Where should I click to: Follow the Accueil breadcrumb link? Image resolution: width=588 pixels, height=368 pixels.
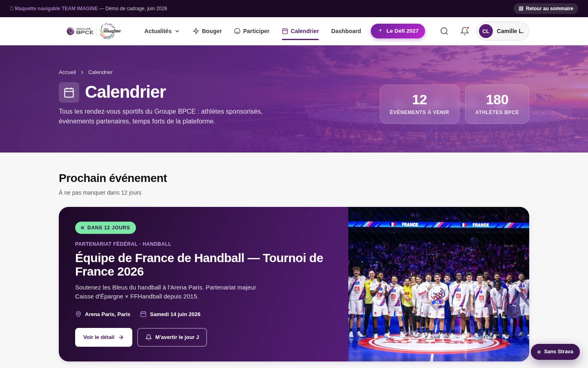[67, 72]
